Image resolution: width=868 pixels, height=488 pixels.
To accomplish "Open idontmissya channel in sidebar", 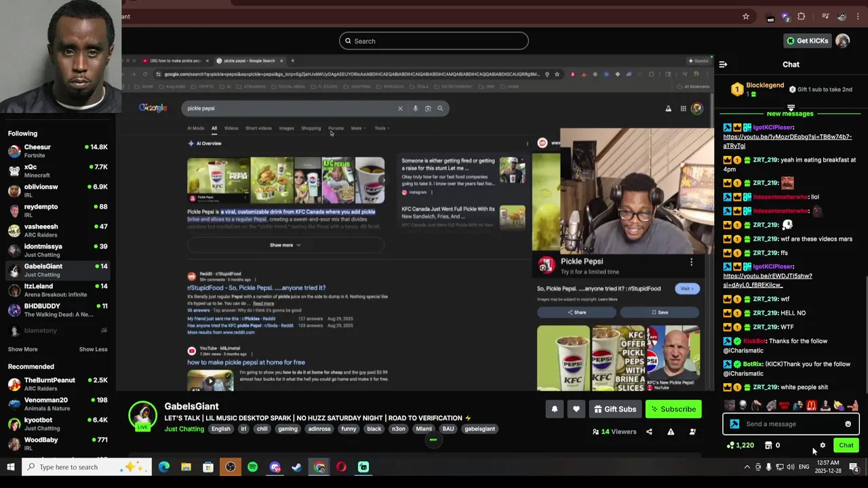I will click(x=58, y=250).
